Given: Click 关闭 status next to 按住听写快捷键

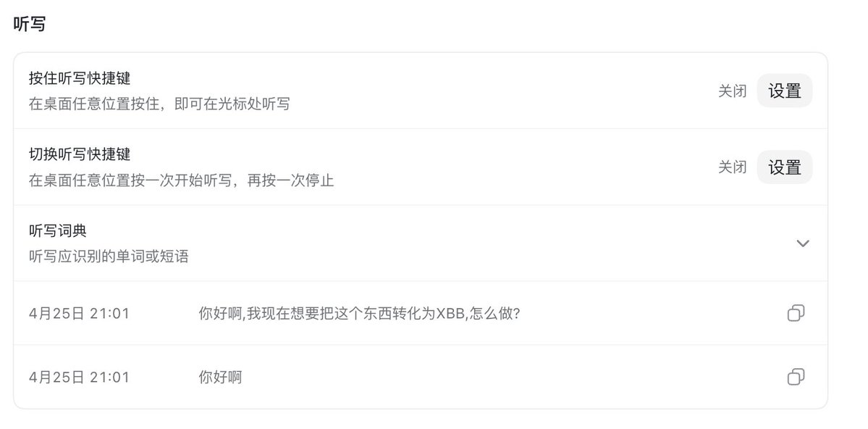Looking at the screenshot, I should click(x=733, y=91).
